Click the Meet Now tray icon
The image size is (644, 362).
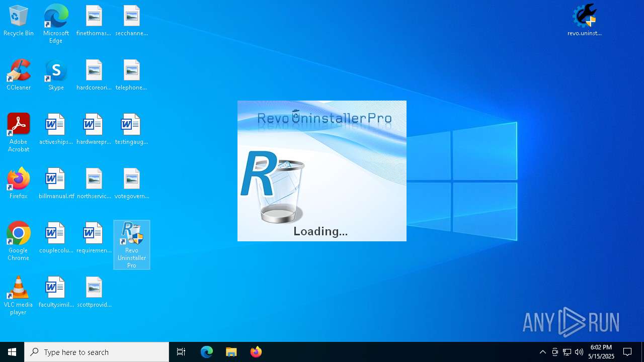point(555,352)
